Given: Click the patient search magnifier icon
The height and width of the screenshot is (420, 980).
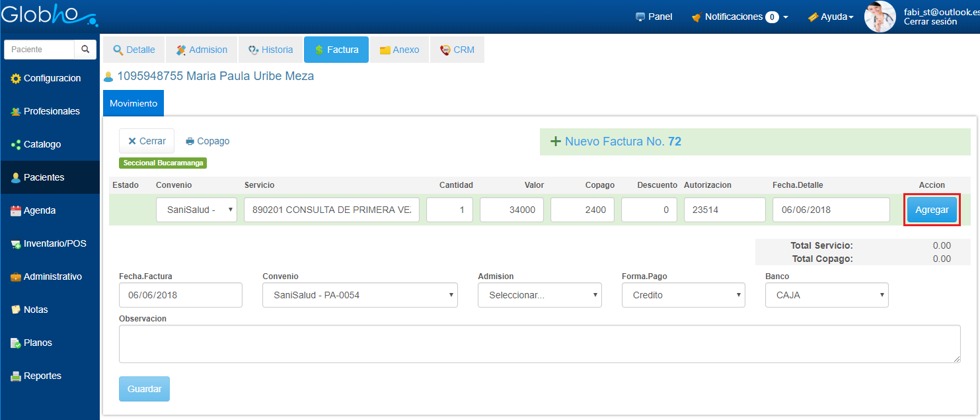Looking at the screenshot, I should coord(85,50).
